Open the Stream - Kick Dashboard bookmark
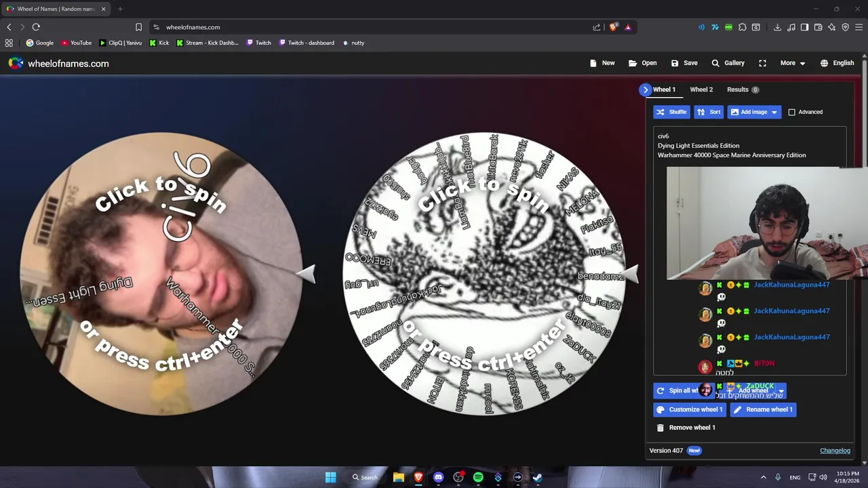This screenshot has height=488, width=868. 207,43
